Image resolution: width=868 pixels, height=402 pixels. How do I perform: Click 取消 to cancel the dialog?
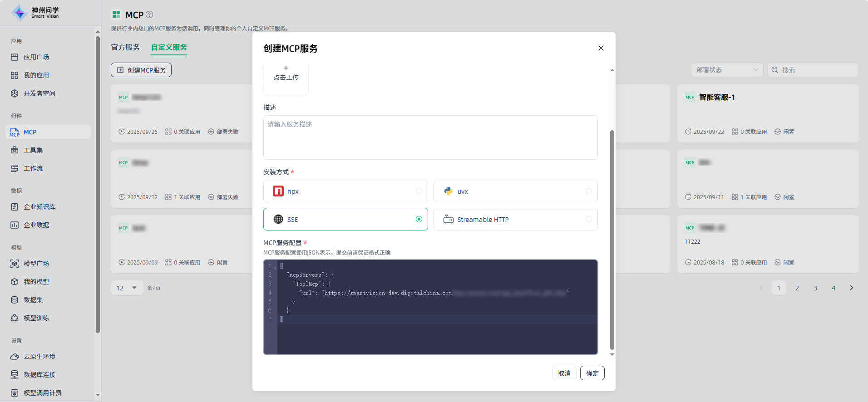click(564, 373)
